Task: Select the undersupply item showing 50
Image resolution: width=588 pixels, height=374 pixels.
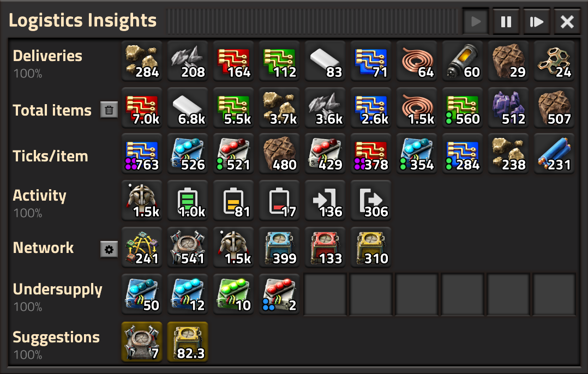Action: [x=142, y=294]
